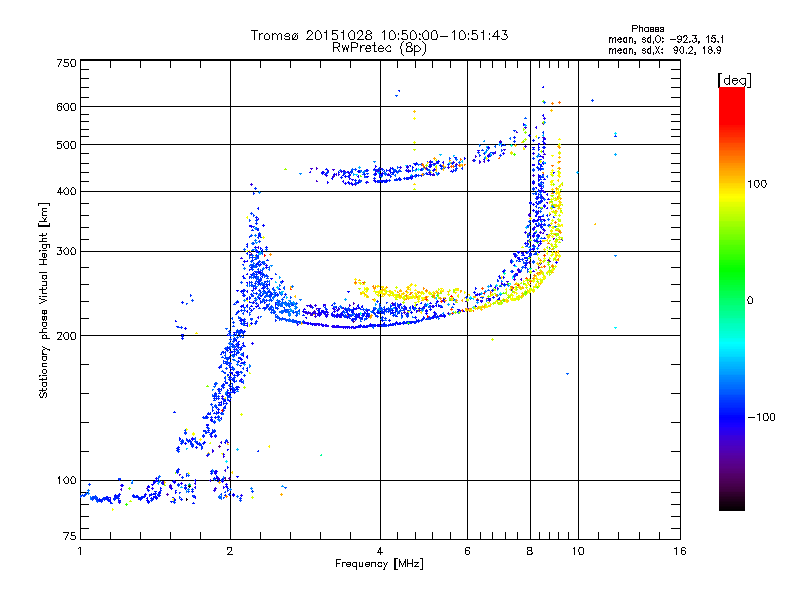Click the x-axis tick label '6'
This screenshot has height=600, width=800.
467,551
